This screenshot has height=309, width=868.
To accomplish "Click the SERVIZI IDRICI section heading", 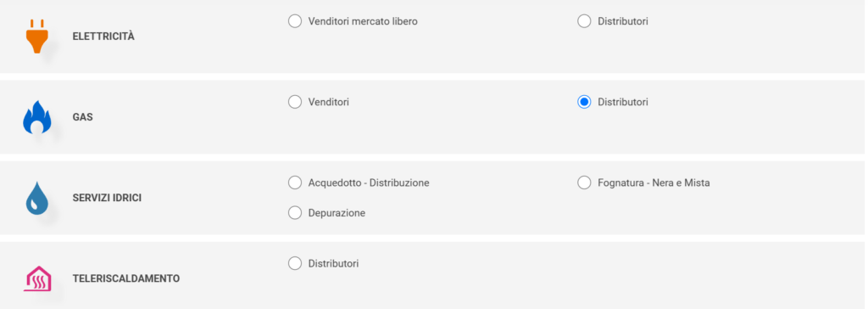I will (x=107, y=198).
